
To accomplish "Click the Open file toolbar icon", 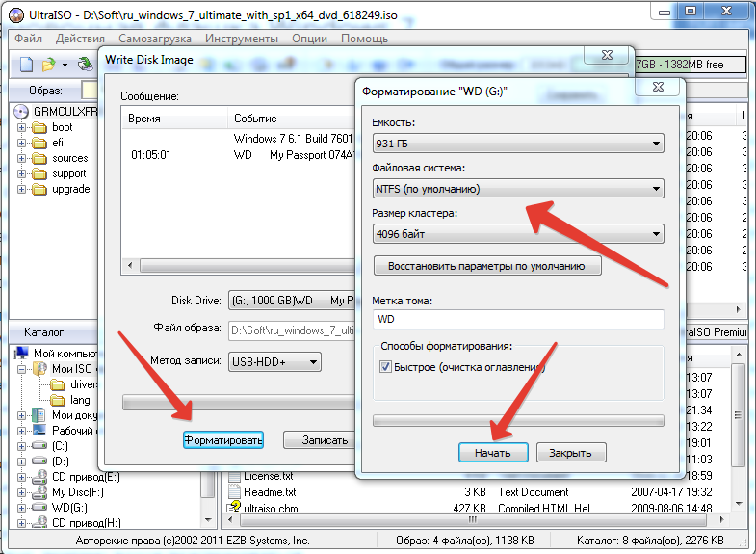I will [x=49, y=65].
